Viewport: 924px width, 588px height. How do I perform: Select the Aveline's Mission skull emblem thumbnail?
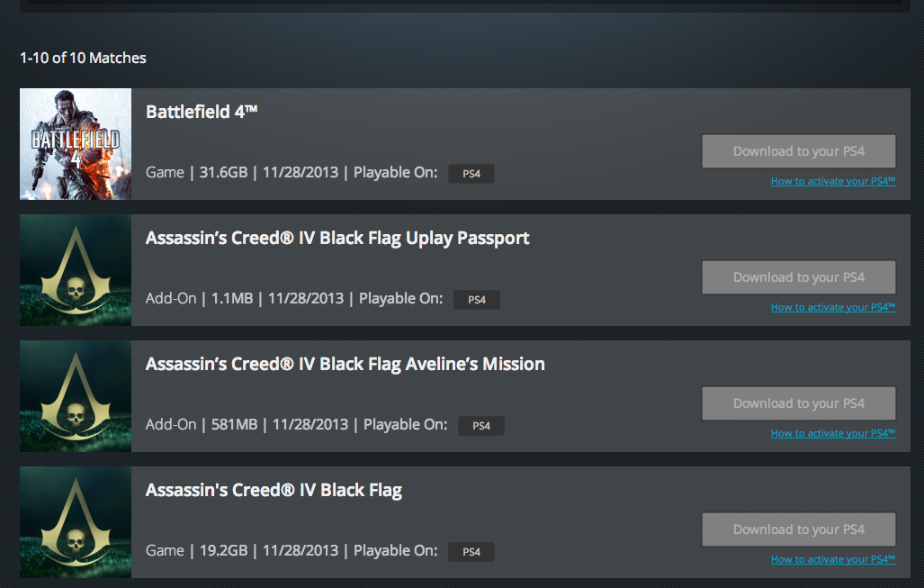pos(76,396)
